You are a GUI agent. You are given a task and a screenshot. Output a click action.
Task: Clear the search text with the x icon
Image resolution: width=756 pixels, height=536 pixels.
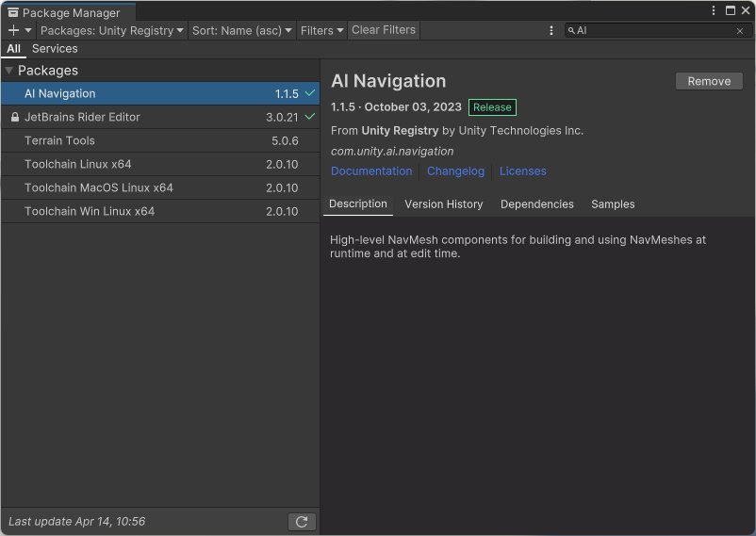pos(740,31)
